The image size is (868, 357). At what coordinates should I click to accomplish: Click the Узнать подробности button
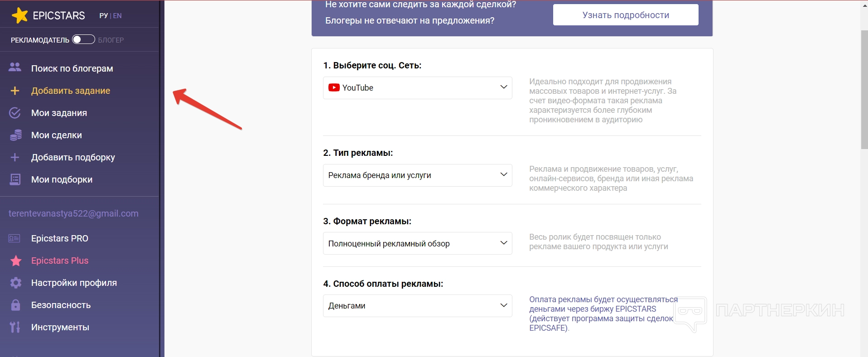[x=626, y=15]
